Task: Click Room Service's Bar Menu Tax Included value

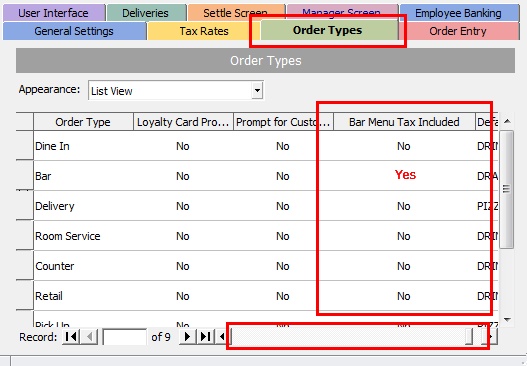Action: click(x=404, y=236)
